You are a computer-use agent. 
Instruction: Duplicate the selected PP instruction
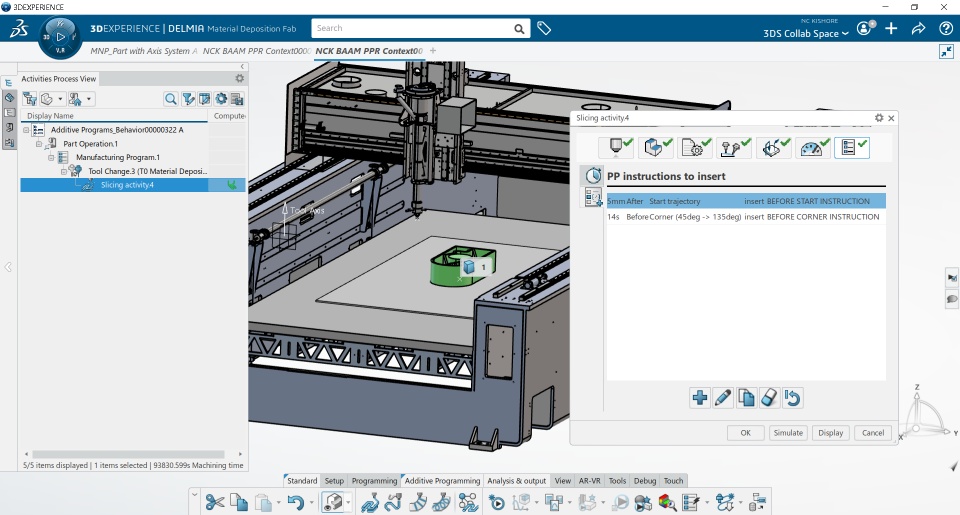click(x=746, y=398)
